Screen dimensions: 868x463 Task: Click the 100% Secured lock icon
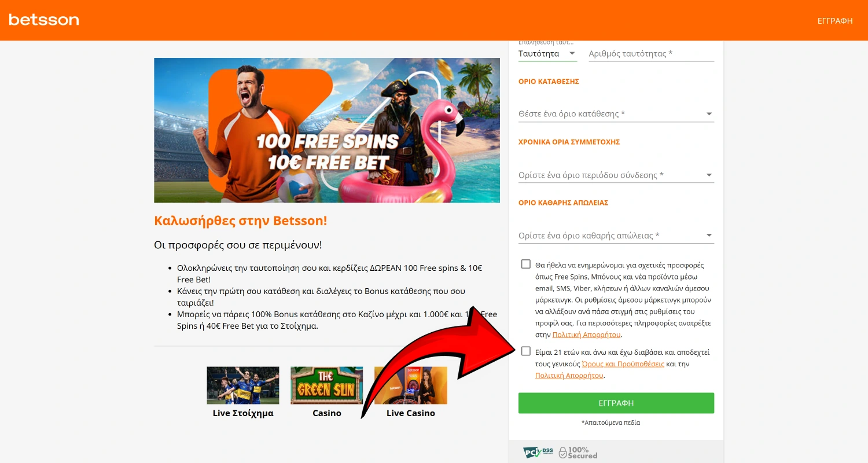click(562, 453)
